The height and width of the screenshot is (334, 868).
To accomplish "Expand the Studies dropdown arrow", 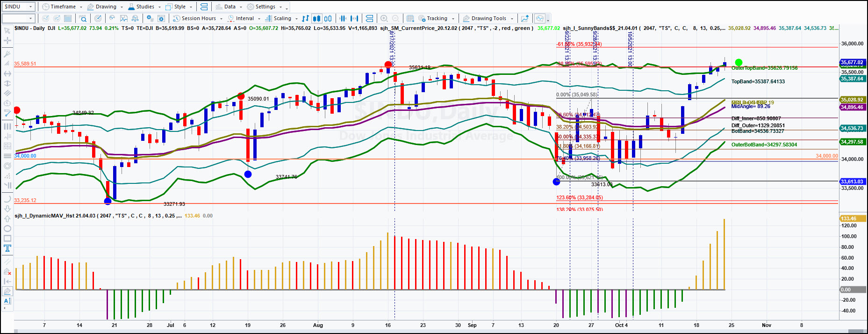I will click(160, 7).
